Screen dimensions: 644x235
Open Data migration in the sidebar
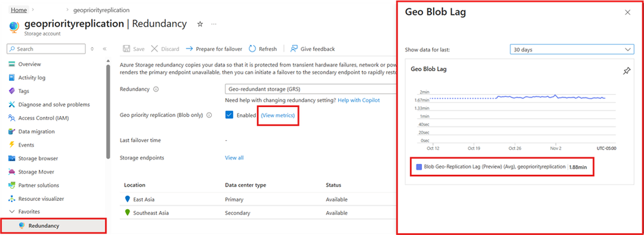pos(37,132)
